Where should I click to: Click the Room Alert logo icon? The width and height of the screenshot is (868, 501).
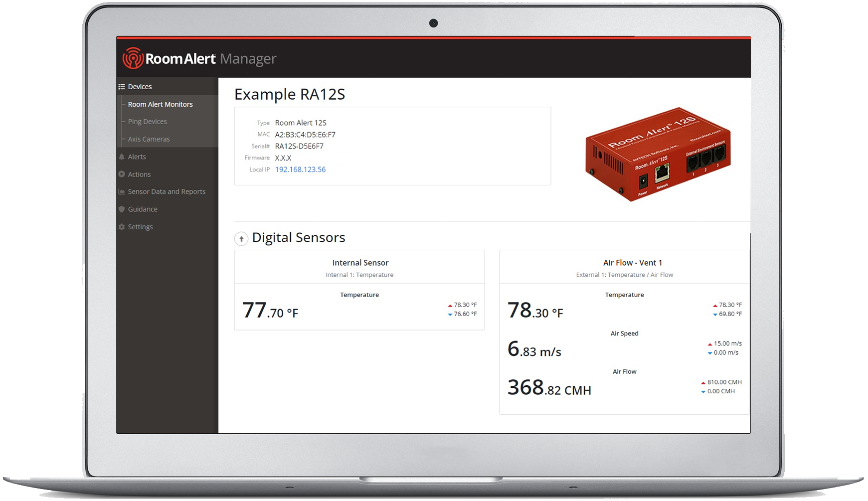[x=133, y=58]
